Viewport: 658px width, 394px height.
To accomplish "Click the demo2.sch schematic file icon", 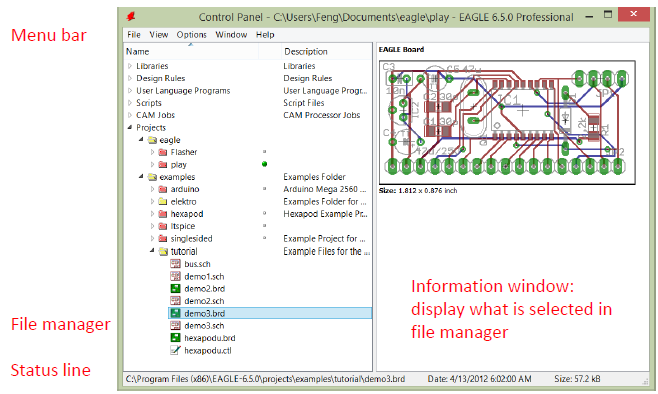I will click(175, 300).
